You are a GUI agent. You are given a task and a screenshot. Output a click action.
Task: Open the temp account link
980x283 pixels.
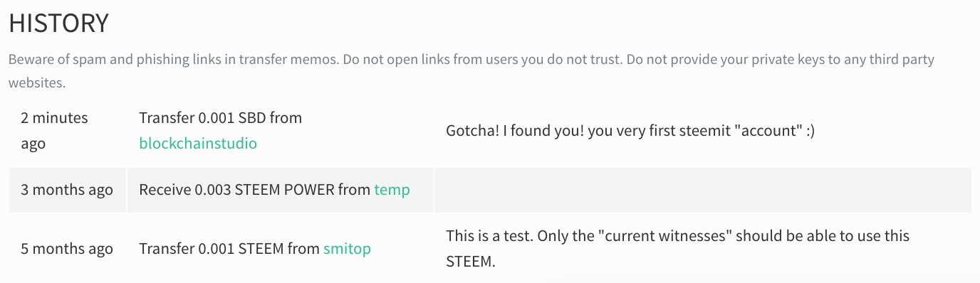392,190
